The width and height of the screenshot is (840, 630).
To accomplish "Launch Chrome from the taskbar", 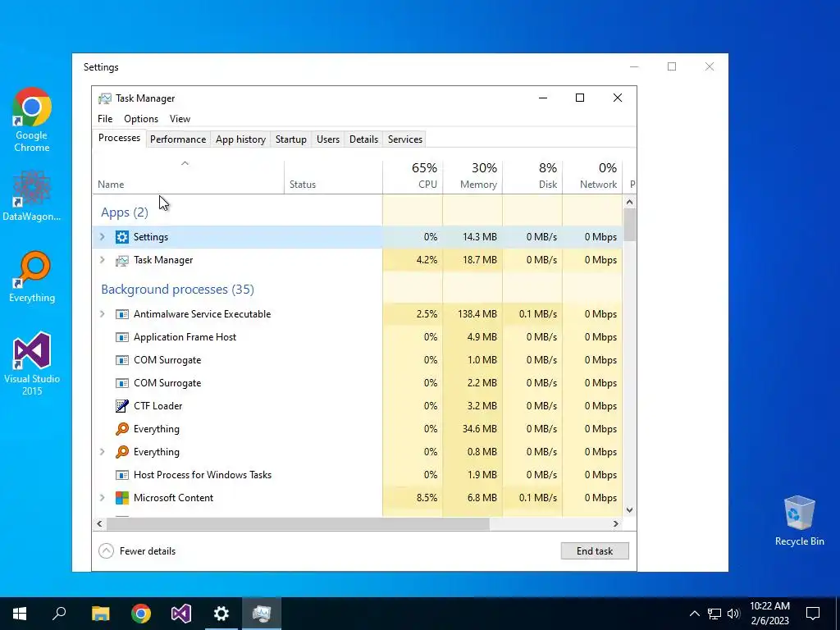I will pyautogui.click(x=141, y=614).
